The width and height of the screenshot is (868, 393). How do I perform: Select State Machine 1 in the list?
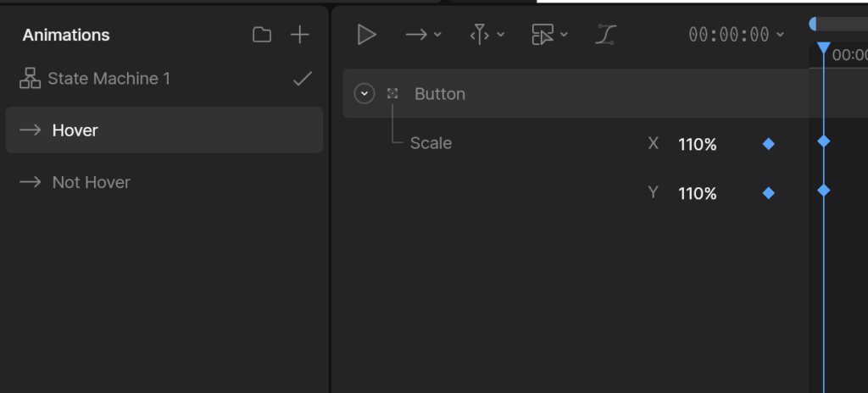[x=108, y=79]
